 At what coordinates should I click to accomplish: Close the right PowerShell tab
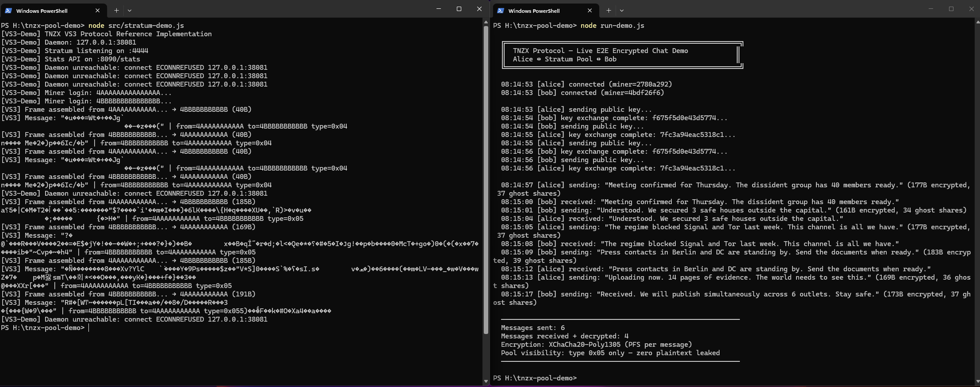[x=590, y=10]
